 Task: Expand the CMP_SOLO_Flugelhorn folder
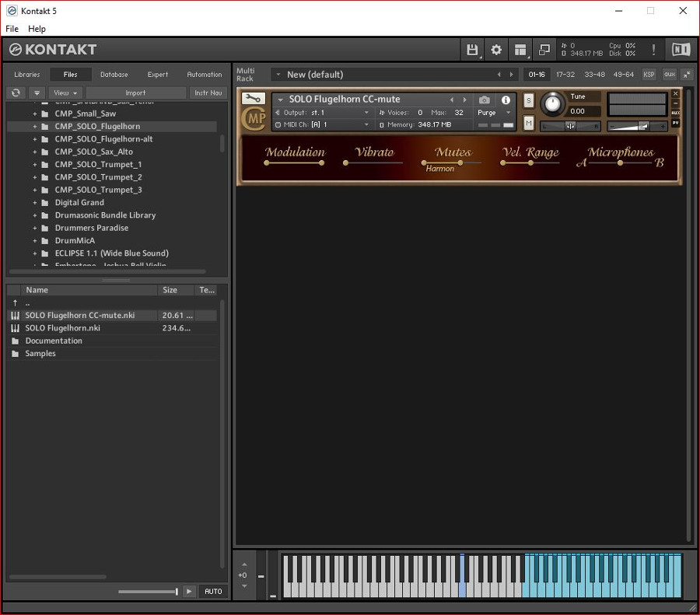pyautogui.click(x=35, y=126)
